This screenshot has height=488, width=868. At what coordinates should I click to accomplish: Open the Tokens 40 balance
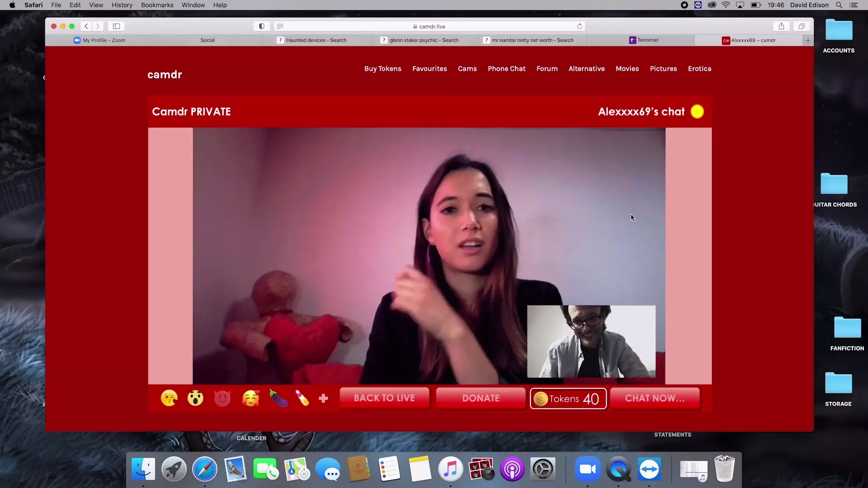(568, 399)
